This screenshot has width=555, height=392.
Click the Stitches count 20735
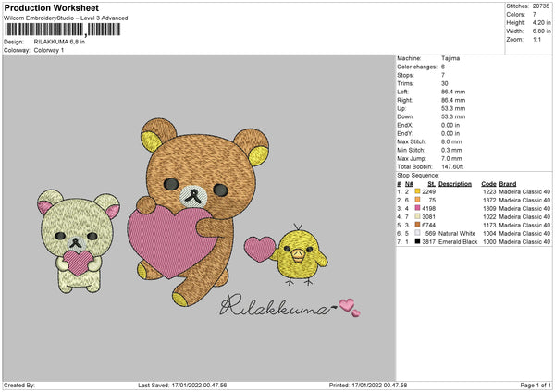click(541, 6)
